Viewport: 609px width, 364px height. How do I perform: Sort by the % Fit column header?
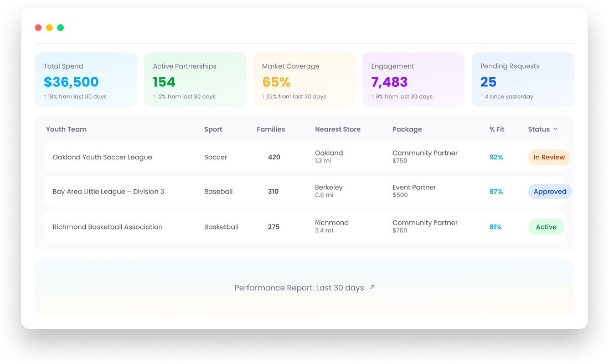tap(497, 129)
